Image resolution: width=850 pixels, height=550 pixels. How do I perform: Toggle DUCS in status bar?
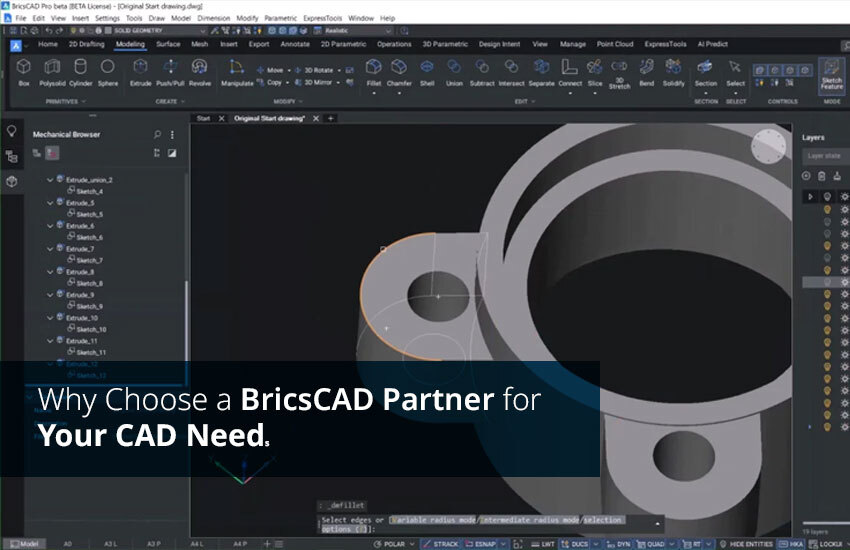575,544
